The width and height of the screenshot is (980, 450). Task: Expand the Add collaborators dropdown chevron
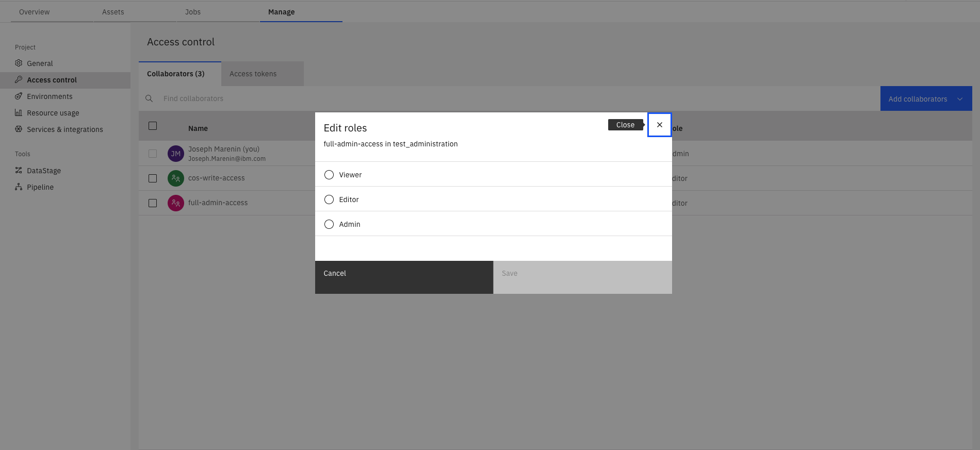point(960,99)
